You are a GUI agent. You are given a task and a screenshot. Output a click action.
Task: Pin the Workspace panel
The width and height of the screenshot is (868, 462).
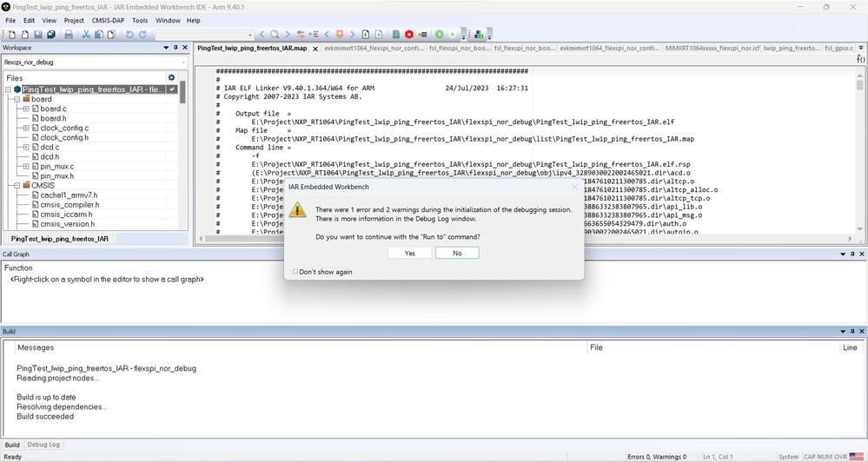(176, 48)
